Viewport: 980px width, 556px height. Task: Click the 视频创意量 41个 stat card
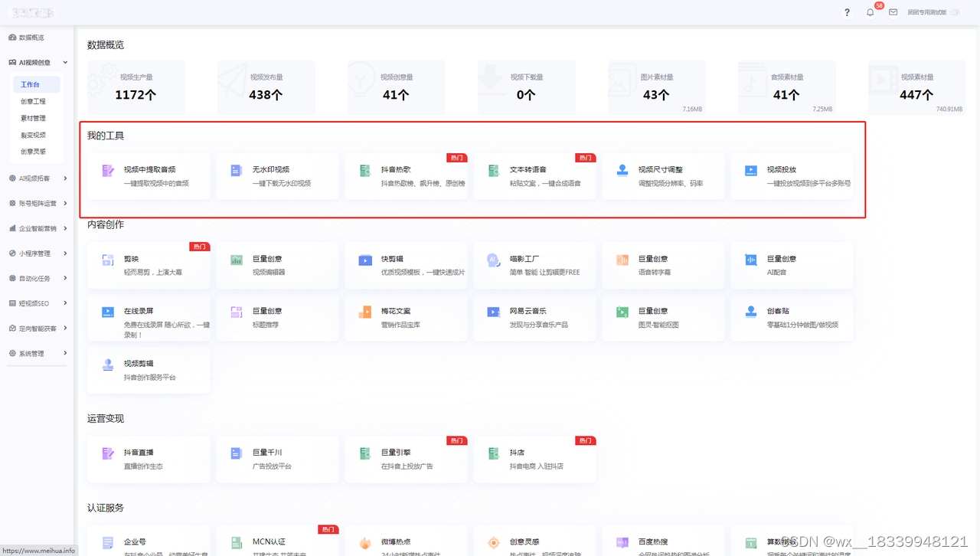[x=397, y=88]
